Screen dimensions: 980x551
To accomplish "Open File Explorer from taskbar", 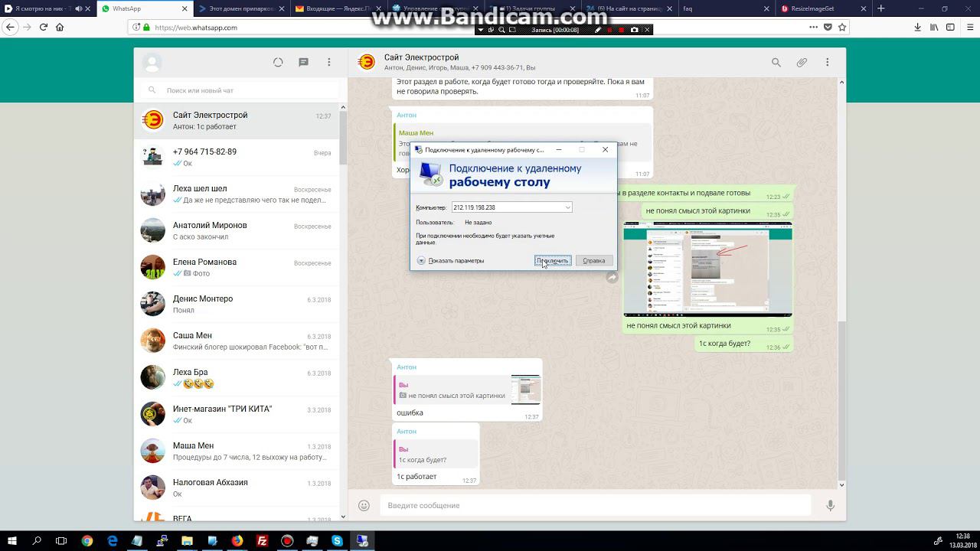I will tap(187, 541).
